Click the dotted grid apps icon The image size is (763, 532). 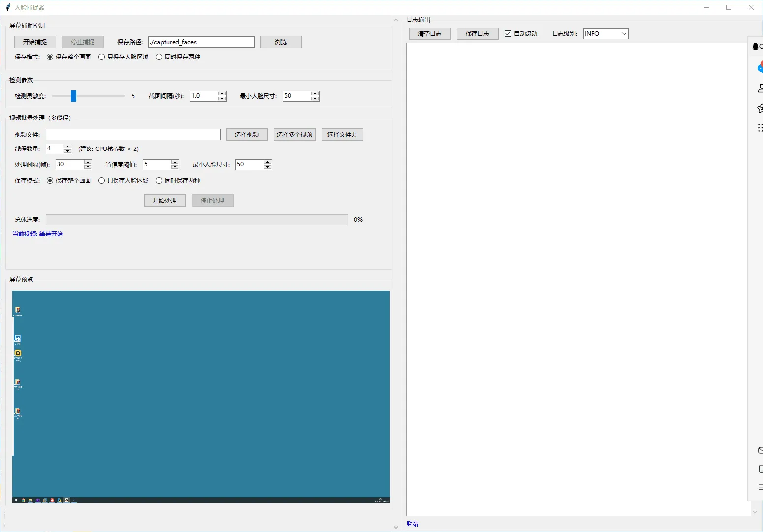coord(760,128)
